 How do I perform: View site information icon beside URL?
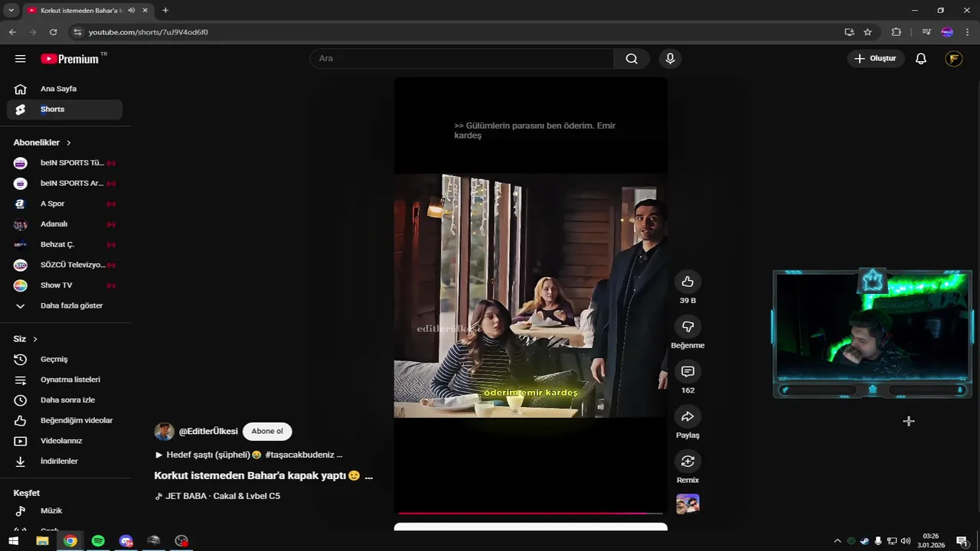tap(77, 32)
